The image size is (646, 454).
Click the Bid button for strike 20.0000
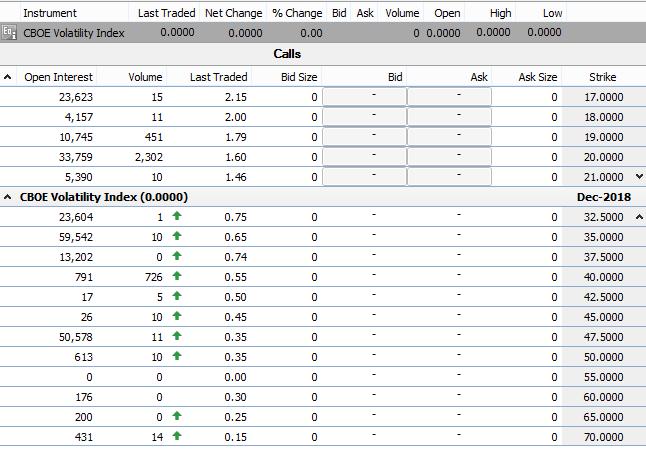(x=365, y=157)
